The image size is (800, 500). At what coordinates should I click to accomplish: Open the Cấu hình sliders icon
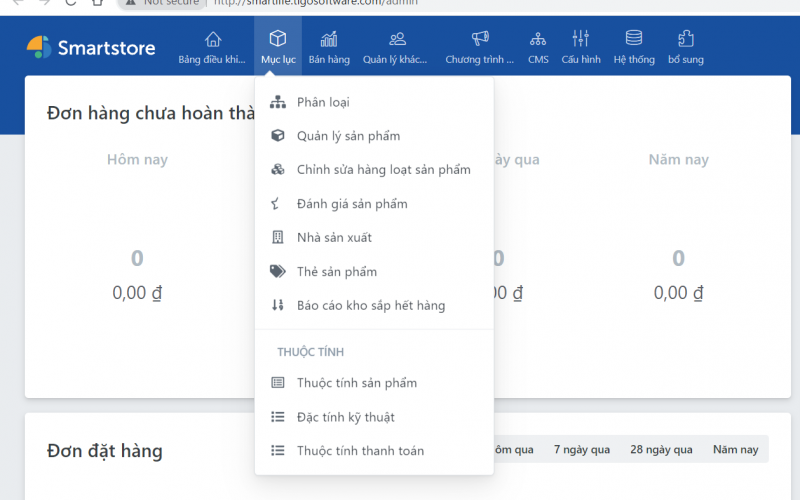(x=581, y=38)
